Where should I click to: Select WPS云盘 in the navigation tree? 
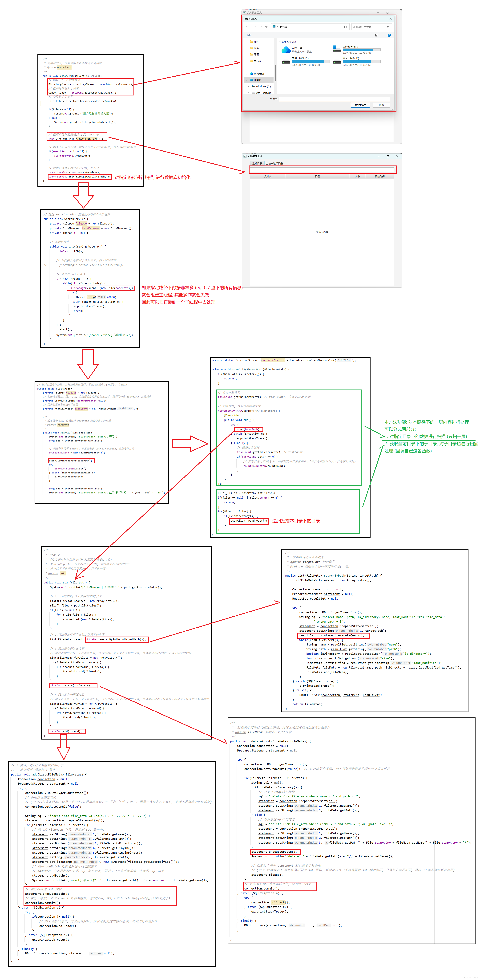coord(257,74)
